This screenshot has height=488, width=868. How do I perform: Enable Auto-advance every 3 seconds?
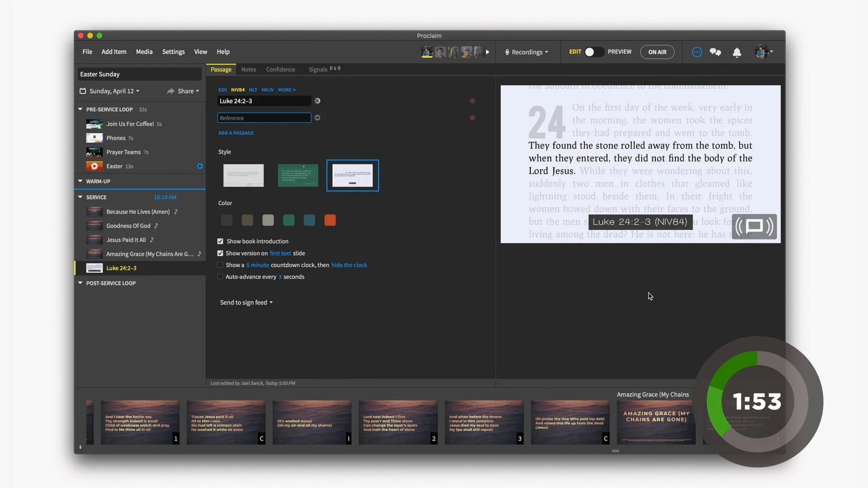(x=220, y=277)
